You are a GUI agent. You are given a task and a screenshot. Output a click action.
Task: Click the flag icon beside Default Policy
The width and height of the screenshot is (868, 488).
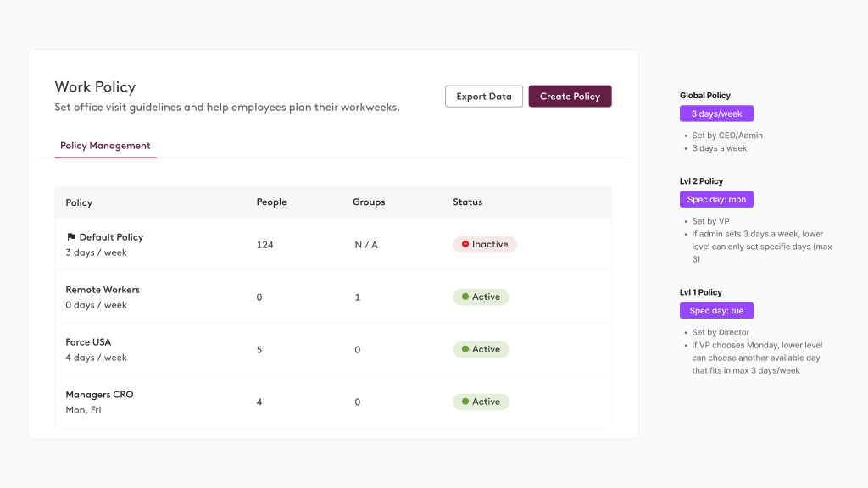pyautogui.click(x=71, y=238)
